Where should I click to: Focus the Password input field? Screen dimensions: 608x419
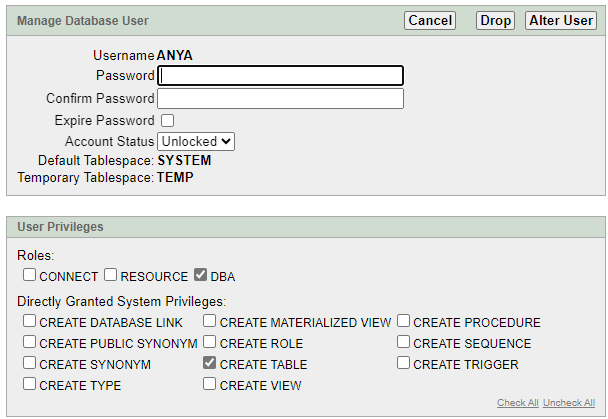[280, 75]
